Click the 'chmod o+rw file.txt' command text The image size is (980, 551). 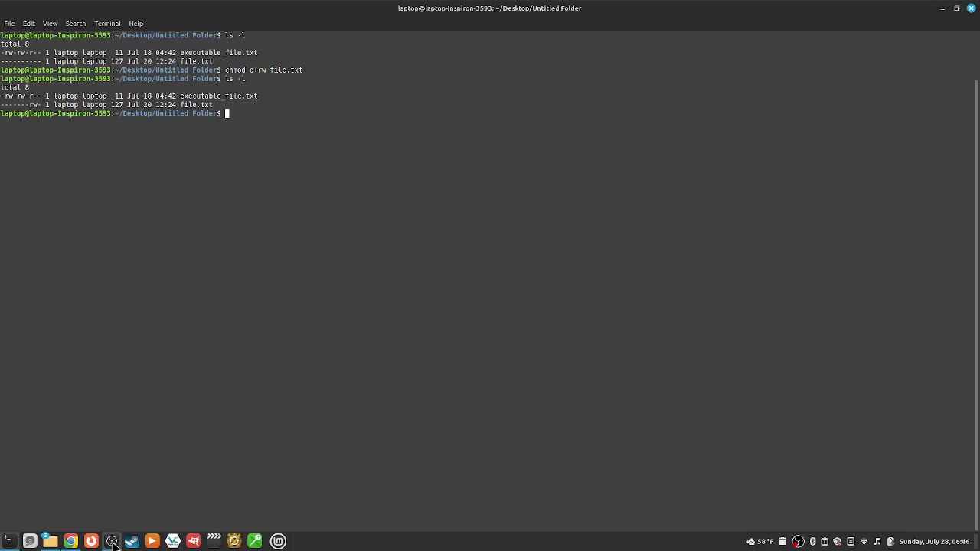(x=263, y=70)
